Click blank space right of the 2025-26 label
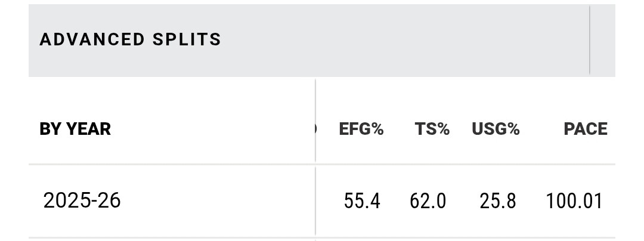 click(215, 201)
